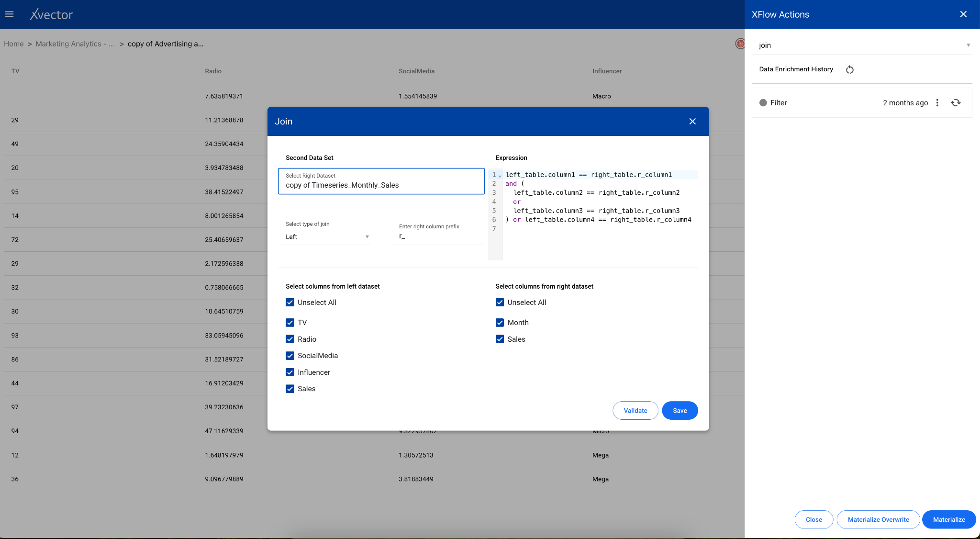The width and height of the screenshot is (980, 539).
Task: Uncheck the Influencer column checkbox
Action: [290, 372]
